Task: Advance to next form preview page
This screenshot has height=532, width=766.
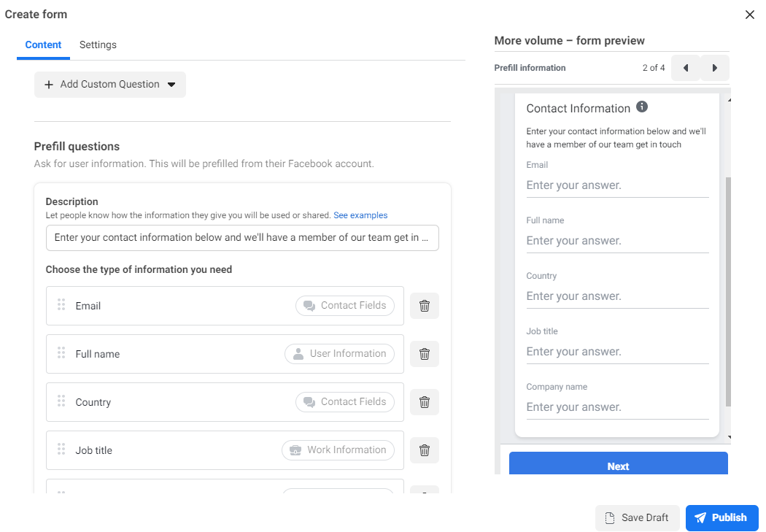Action: 715,68
